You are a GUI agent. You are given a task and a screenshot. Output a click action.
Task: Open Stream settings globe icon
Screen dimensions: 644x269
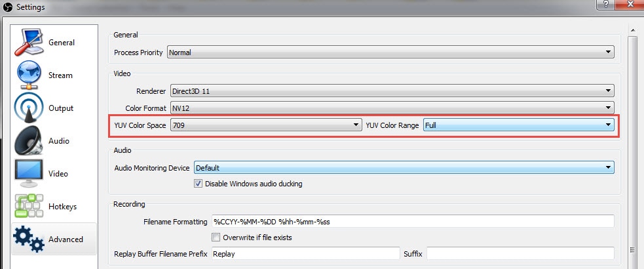pos(29,75)
